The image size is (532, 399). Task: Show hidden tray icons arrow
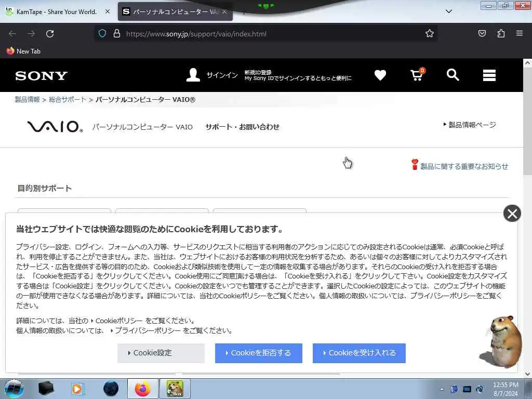coord(442,389)
